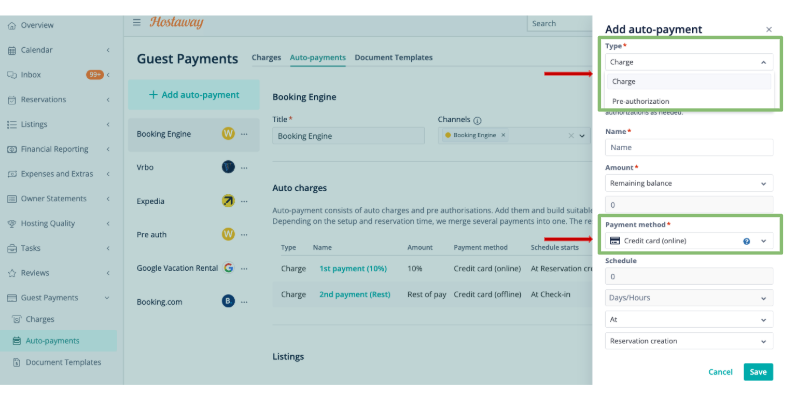The image size is (791, 403).
Task: Collapse the Type dropdown
Action: tap(763, 62)
